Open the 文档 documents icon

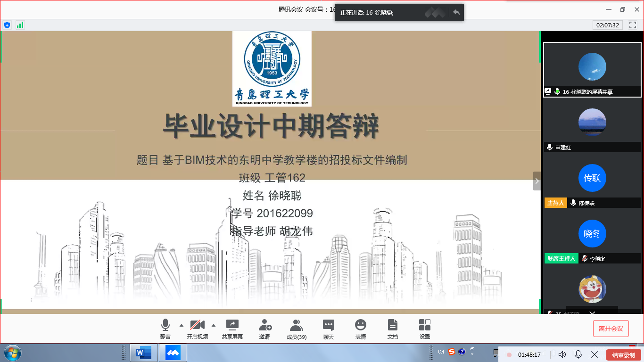click(392, 329)
